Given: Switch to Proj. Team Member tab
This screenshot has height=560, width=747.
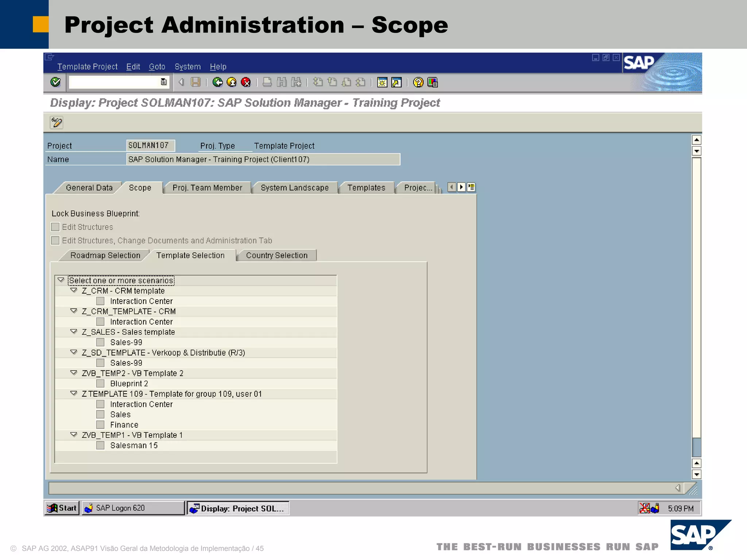Looking at the screenshot, I should [207, 188].
